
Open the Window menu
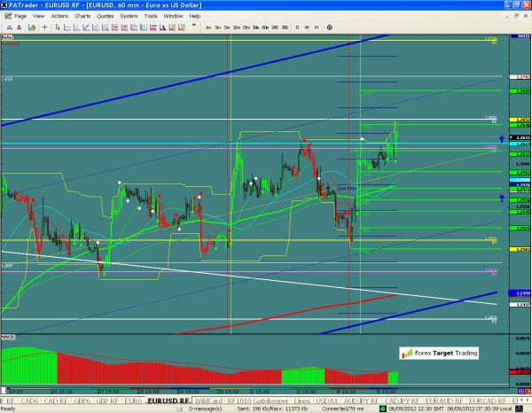(174, 16)
